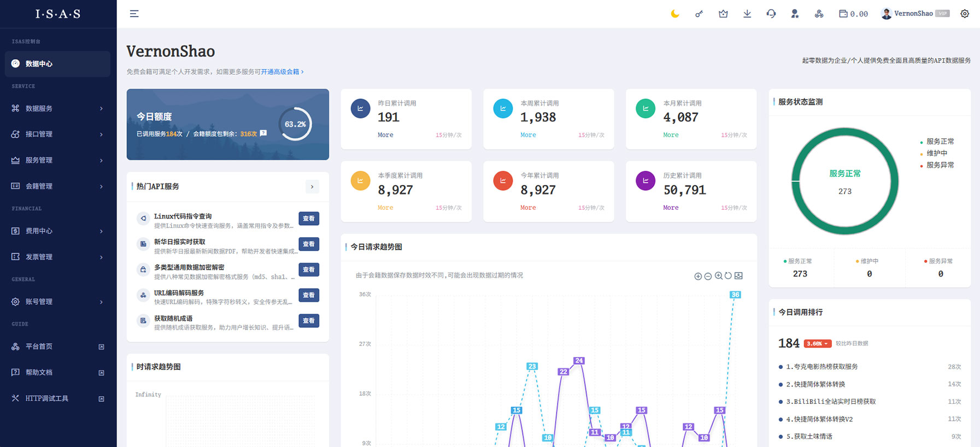The width and height of the screenshot is (980, 447).
Task: Click the 63.2% quota progress ring
Action: 295,124
